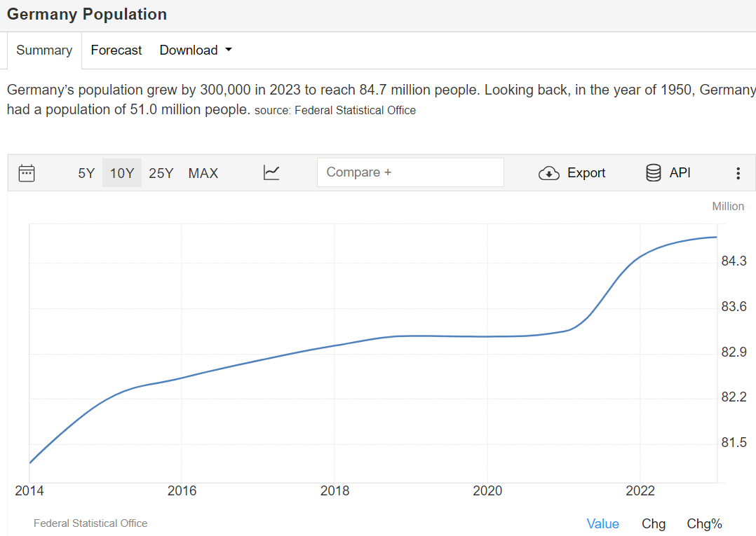Click the API text label

coord(680,172)
